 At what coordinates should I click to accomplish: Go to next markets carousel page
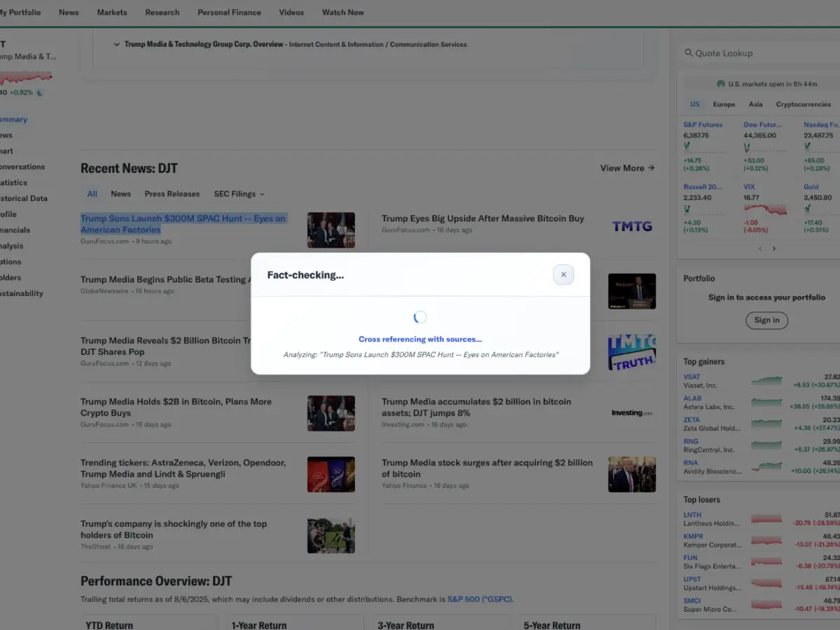[x=774, y=248]
